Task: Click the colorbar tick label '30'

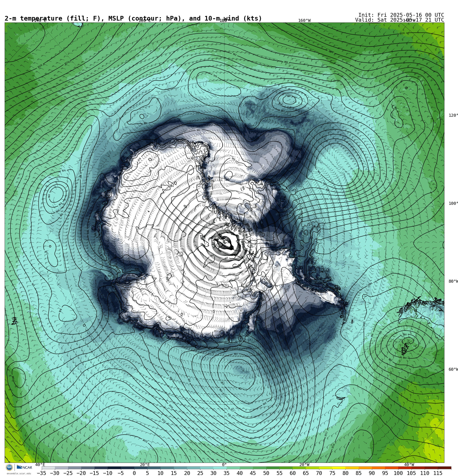Action: 213,473
